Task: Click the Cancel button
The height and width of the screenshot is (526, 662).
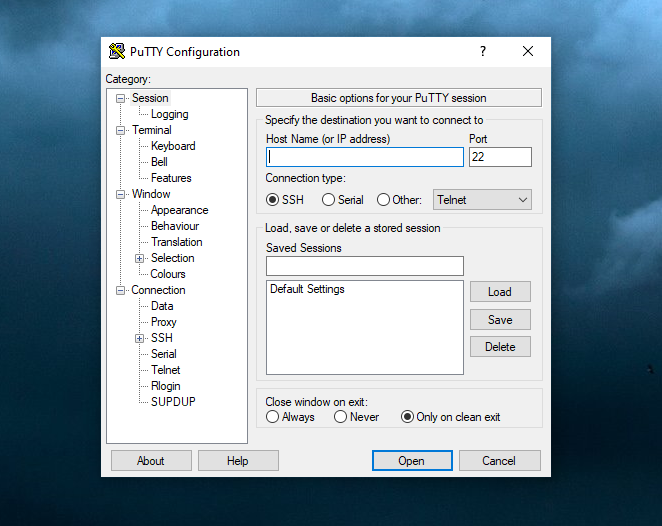Action: click(499, 461)
